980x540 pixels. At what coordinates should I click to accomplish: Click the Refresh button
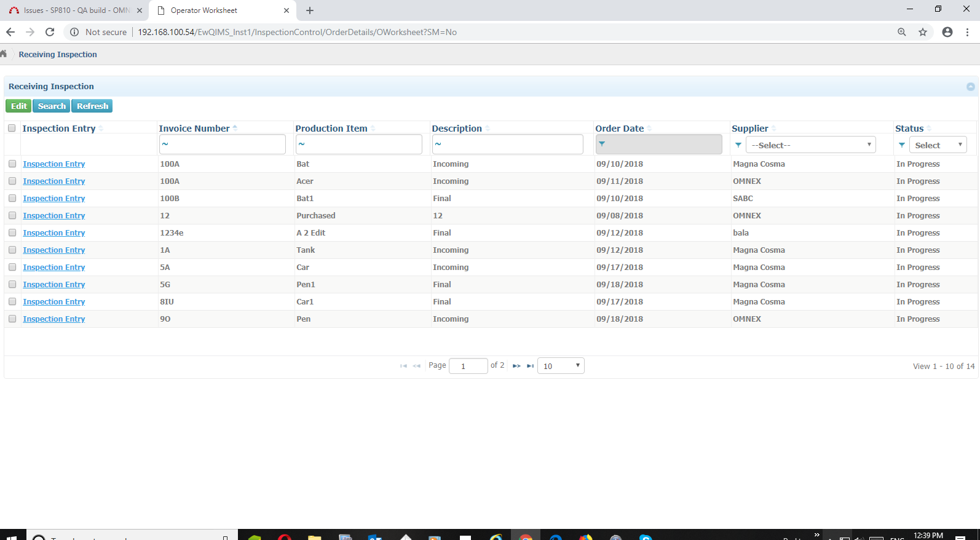click(92, 106)
